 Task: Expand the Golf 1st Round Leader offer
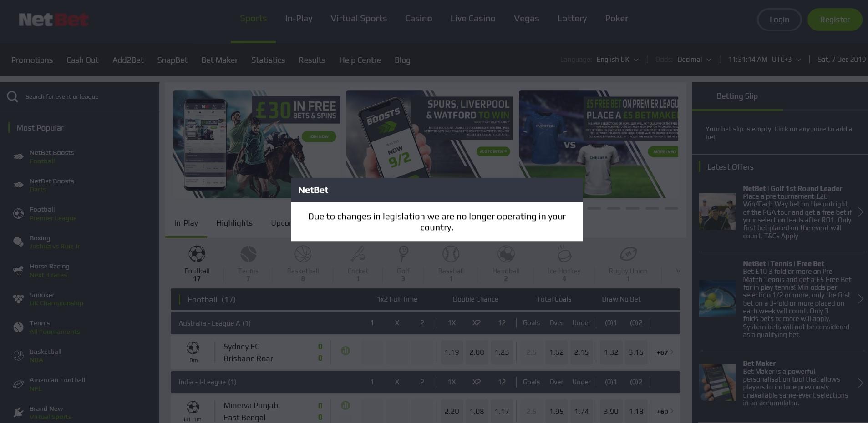(x=860, y=212)
